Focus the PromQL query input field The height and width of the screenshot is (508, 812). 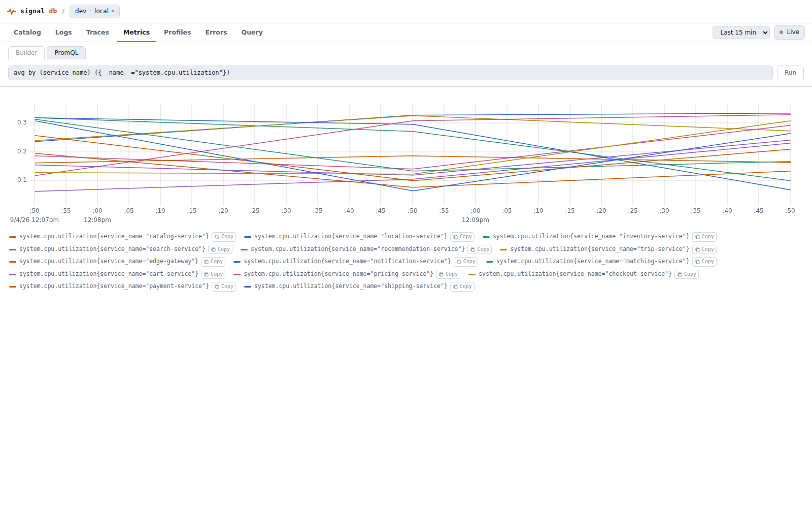click(390, 73)
